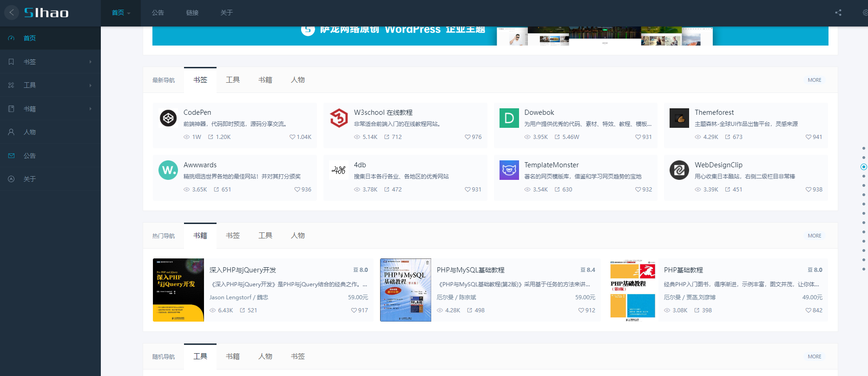868x376 pixels.
Task: Click 豆 8.4 rating text
Action: pos(588,270)
